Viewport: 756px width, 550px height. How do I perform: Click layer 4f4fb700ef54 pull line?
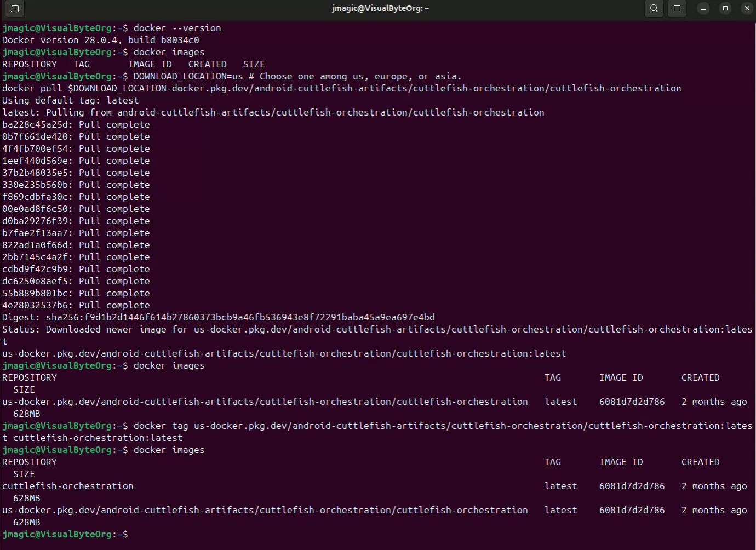click(76, 148)
